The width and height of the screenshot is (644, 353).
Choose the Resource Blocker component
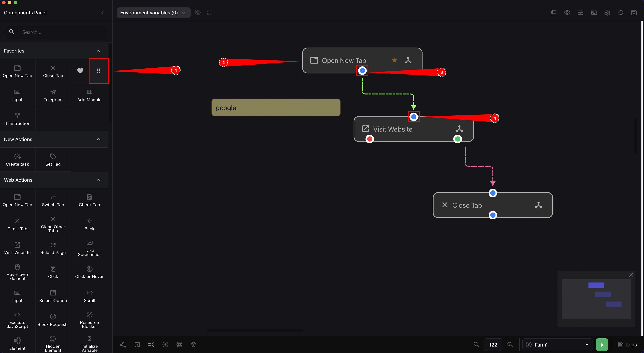[89, 320]
